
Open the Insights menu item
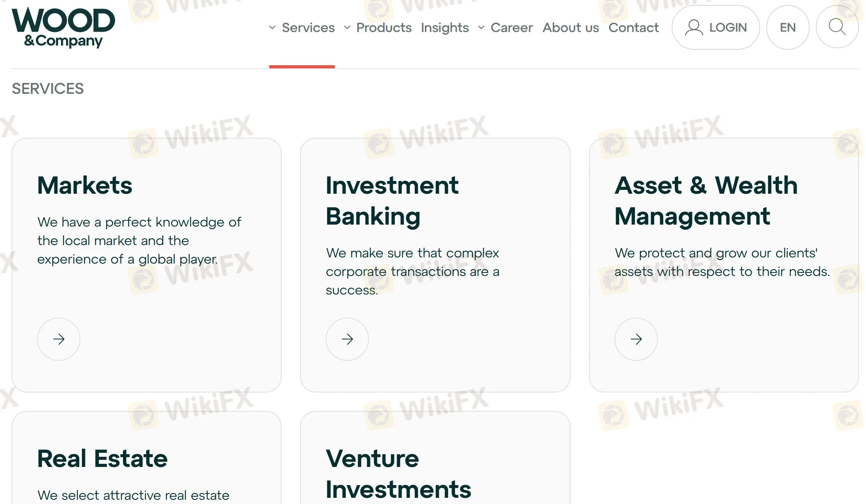445,27
